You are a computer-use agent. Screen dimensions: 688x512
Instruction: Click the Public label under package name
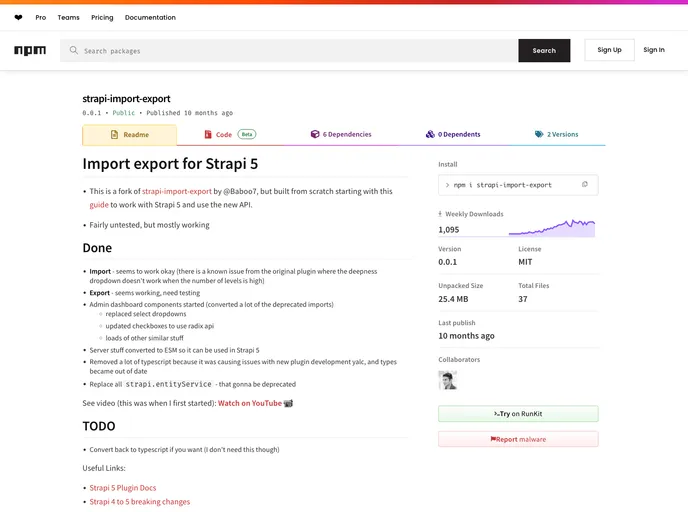124,113
